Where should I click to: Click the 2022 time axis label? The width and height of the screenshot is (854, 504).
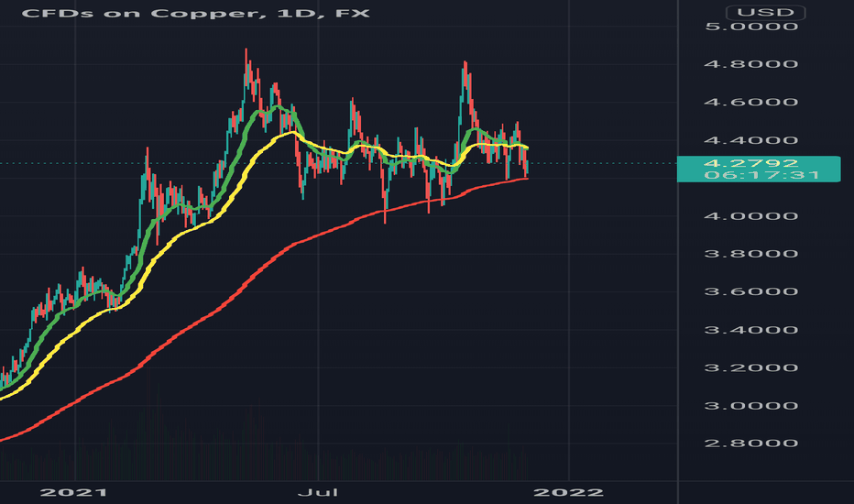click(x=569, y=493)
